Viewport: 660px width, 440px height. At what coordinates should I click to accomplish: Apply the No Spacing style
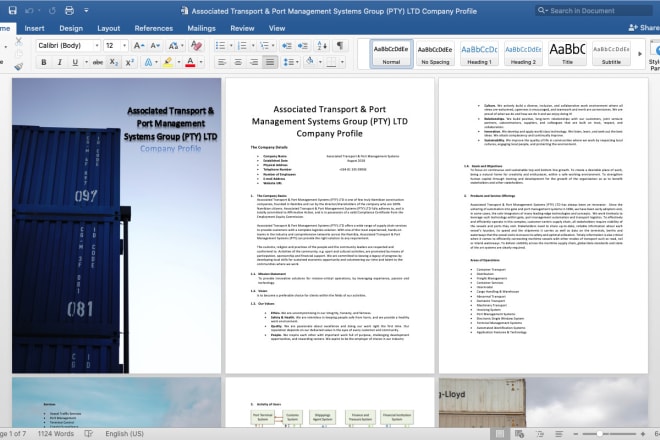pyautogui.click(x=435, y=54)
